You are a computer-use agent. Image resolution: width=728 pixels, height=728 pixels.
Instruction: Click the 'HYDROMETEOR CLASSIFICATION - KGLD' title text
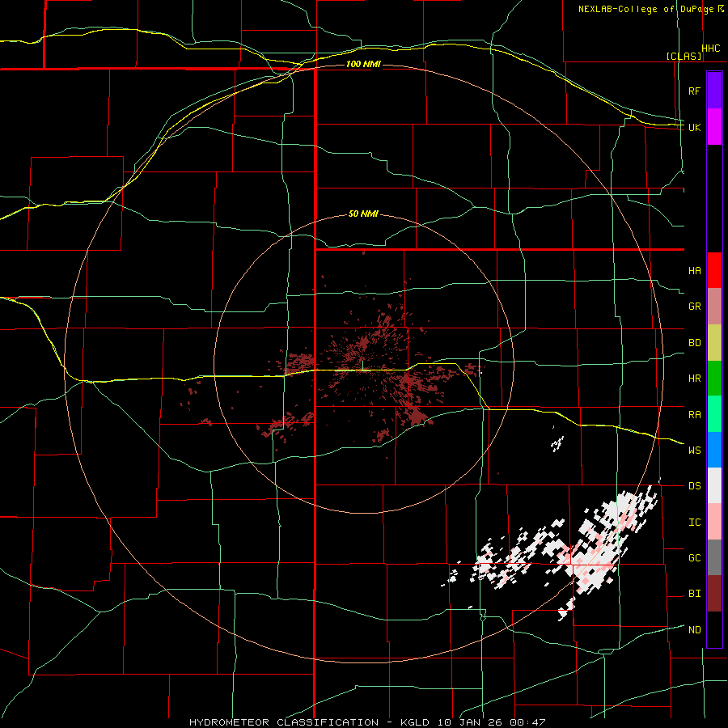(308, 722)
